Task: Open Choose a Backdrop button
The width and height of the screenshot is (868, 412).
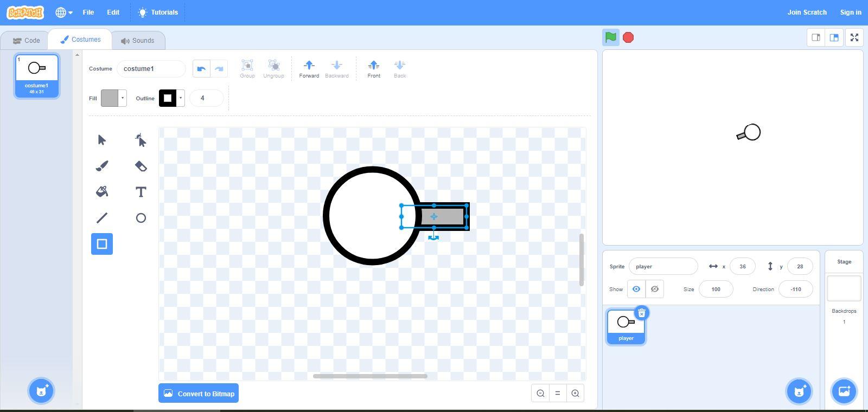Action: [x=844, y=391]
